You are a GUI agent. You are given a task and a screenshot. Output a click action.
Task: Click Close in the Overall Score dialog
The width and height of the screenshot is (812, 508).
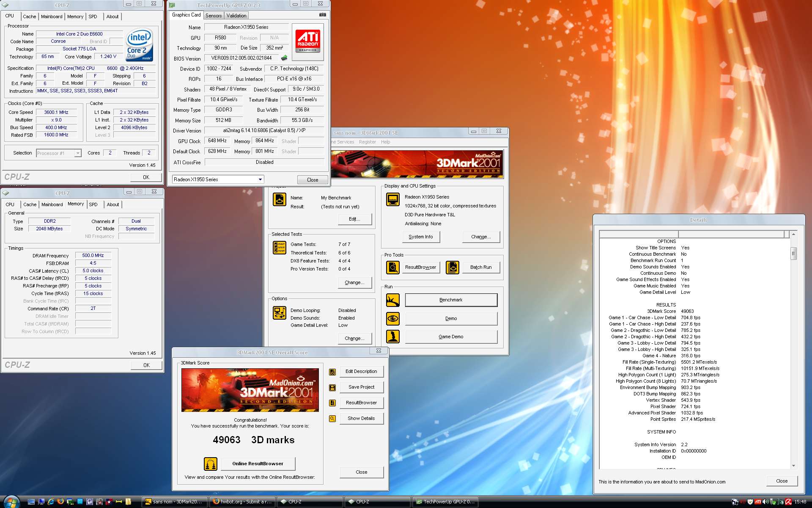[361, 472]
